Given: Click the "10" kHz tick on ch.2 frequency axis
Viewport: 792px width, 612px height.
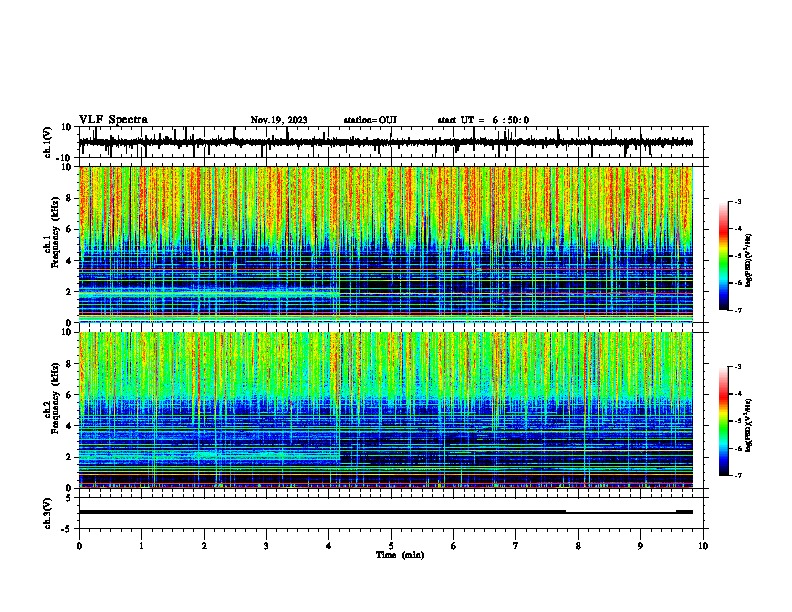Looking at the screenshot, I should click(x=67, y=332).
